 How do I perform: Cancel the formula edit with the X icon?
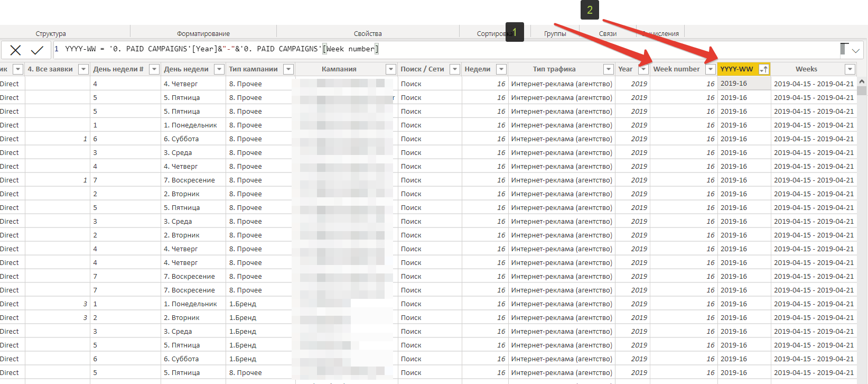click(15, 50)
